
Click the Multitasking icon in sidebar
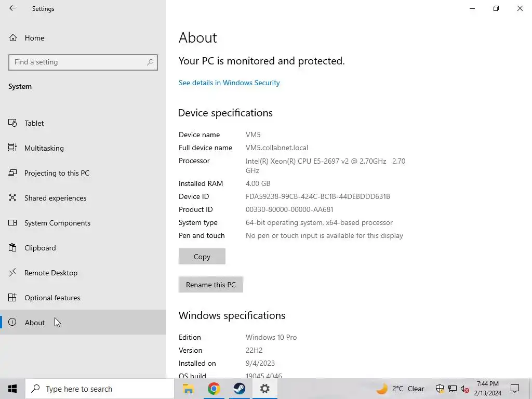(x=12, y=148)
